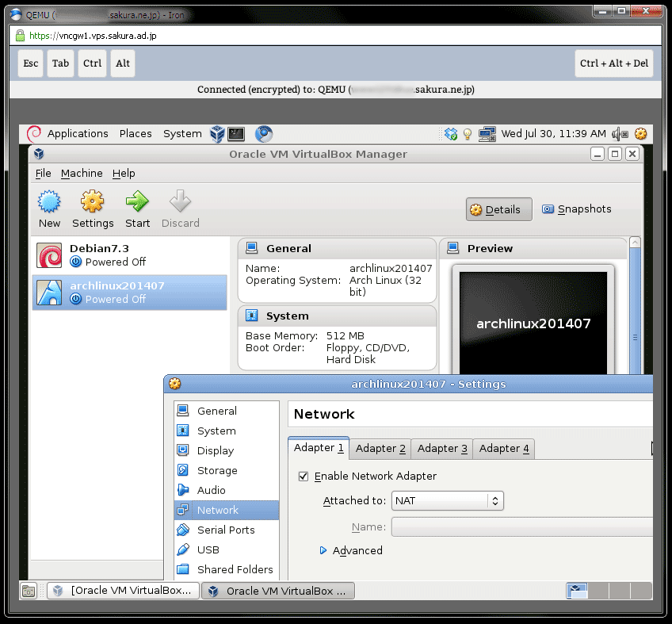Uncheck Enable Network Adapter checkbox
This screenshot has height=624, width=672.
(x=304, y=476)
